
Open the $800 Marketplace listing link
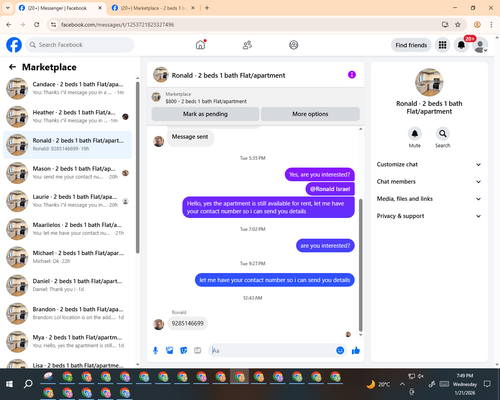tap(206, 101)
